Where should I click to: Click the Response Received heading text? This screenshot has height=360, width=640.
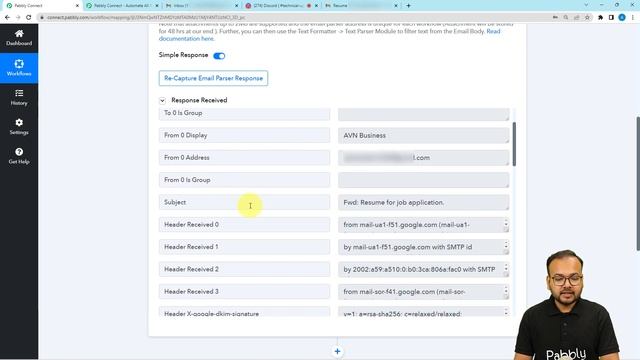tap(199, 100)
